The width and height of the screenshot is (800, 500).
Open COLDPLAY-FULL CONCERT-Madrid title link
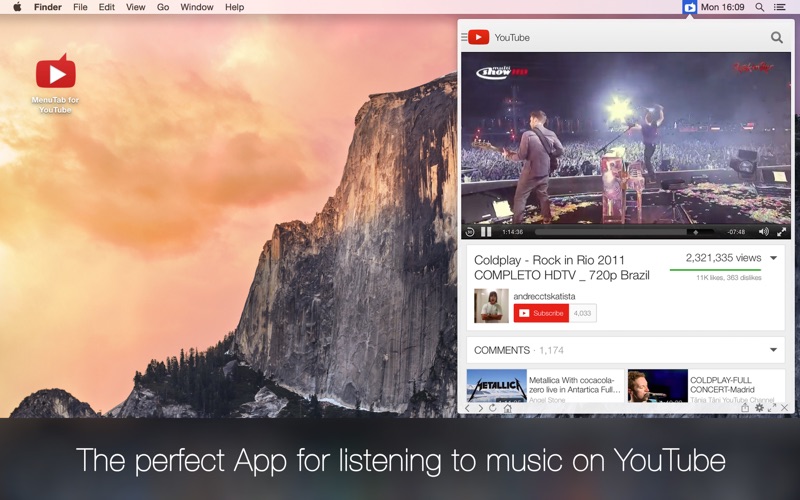click(x=722, y=385)
